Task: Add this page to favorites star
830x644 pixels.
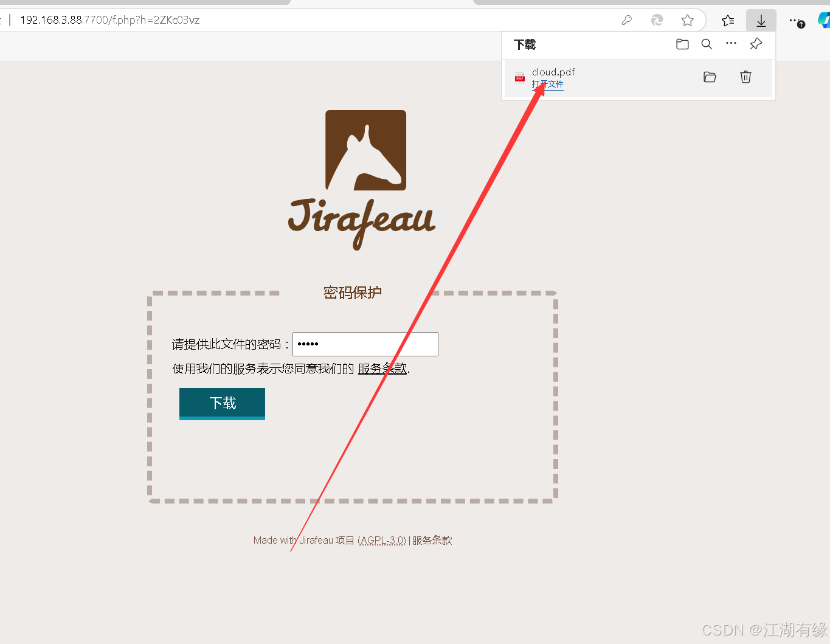Action: [x=688, y=20]
